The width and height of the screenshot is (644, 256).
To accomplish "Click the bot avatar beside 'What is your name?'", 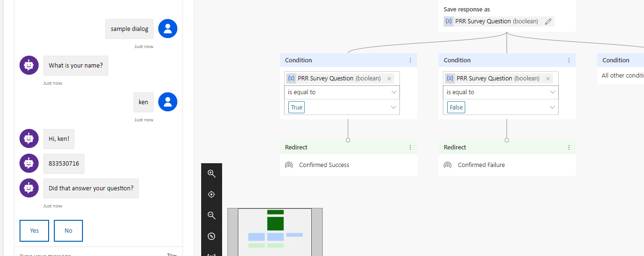I will click(29, 65).
